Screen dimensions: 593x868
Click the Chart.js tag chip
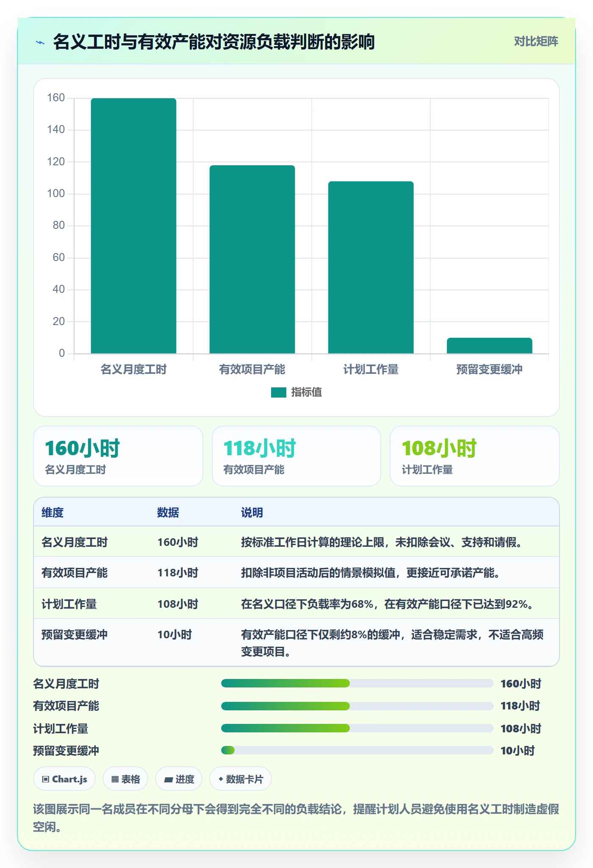64,779
